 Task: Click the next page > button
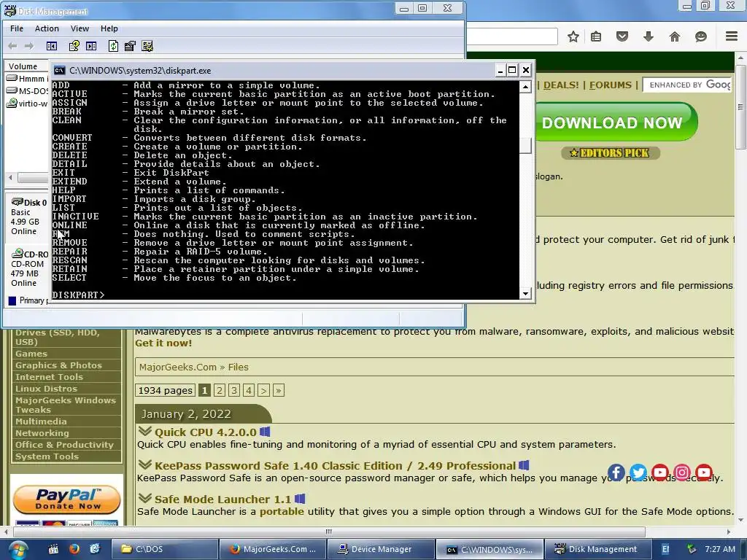tap(263, 391)
